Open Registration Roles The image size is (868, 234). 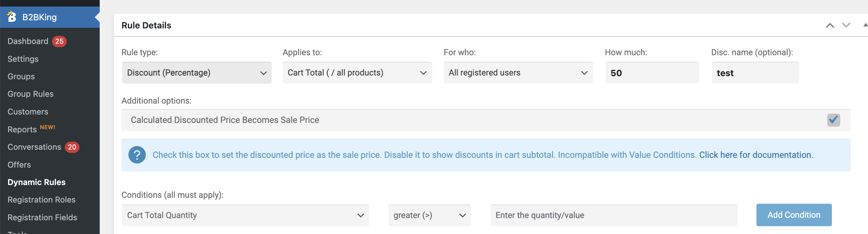point(41,200)
